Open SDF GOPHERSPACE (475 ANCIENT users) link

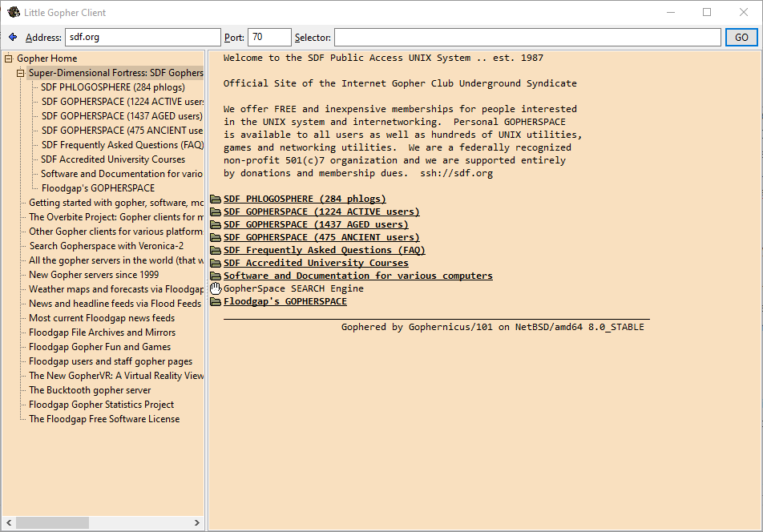pos(321,237)
